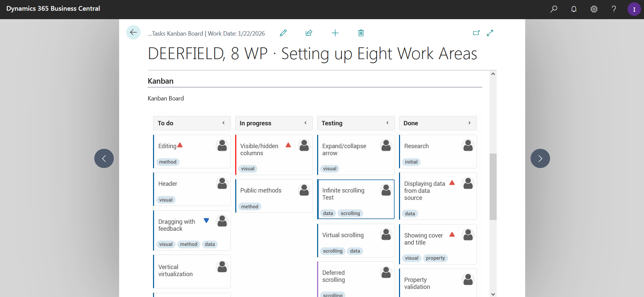Viewport: 644px width, 297px height.
Task: Select 'Vertical virtualization' card title
Action: 176,270
